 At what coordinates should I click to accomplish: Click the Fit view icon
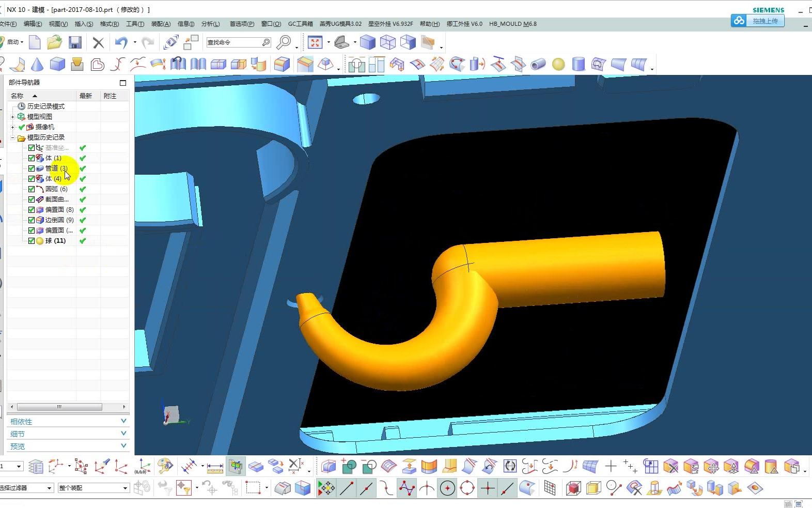[x=315, y=42]
